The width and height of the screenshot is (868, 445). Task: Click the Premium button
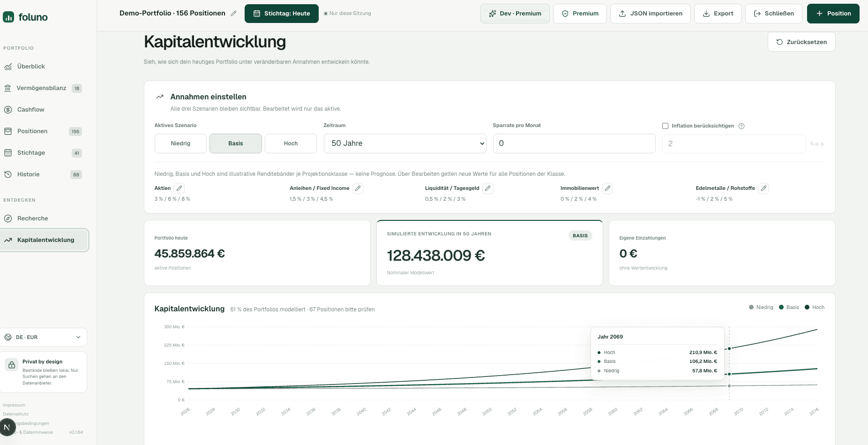[x=580, y=14]
